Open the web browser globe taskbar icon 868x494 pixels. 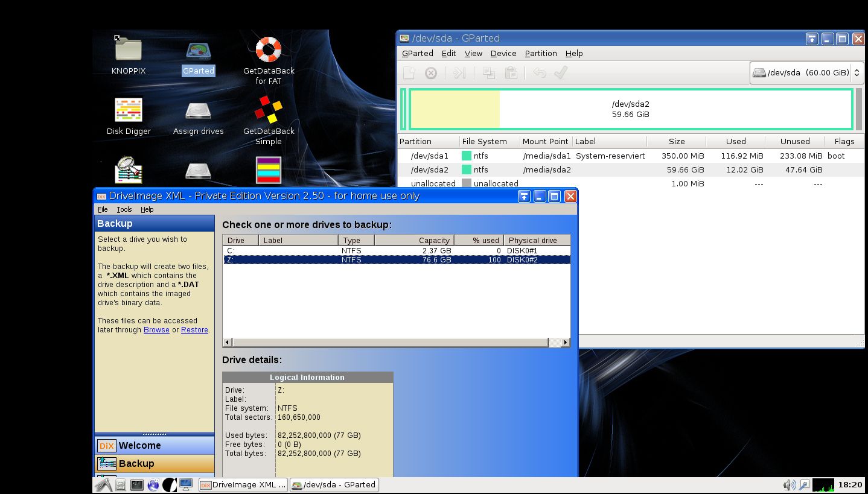[153, 484]
